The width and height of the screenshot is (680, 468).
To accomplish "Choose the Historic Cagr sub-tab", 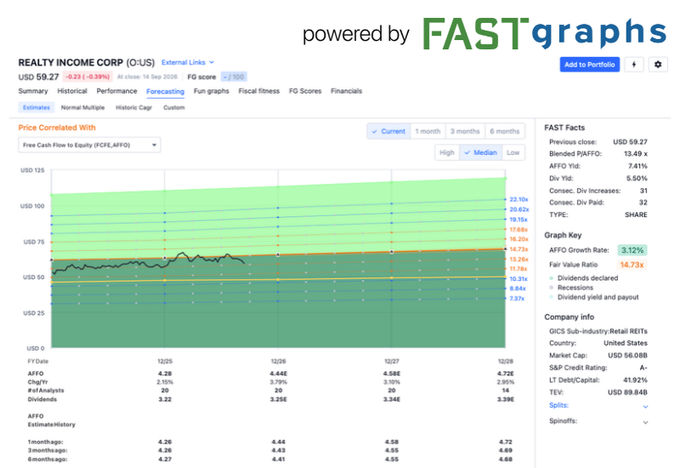I will [134, 108].
